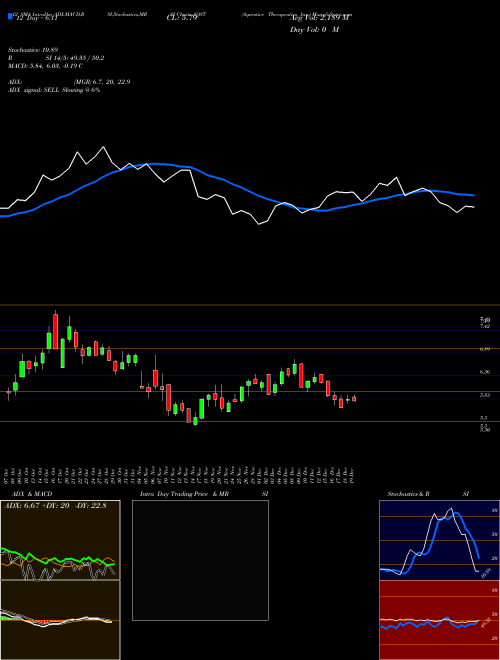Click the MACD histogram mini chart
This screenshot has height=660, width=500.
click(60, 620)
